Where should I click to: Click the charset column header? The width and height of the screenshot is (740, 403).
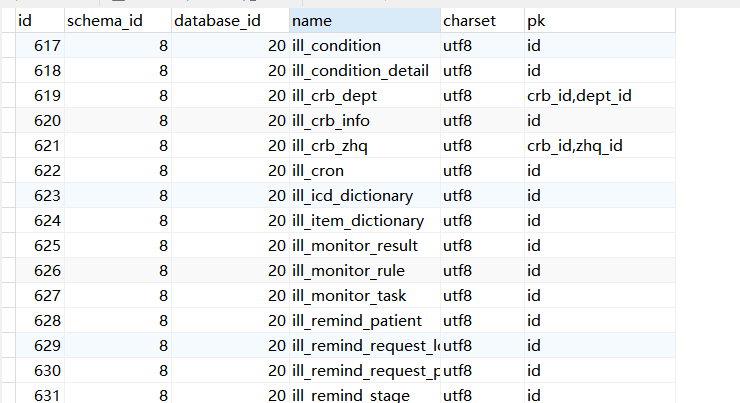pos(482,21)
